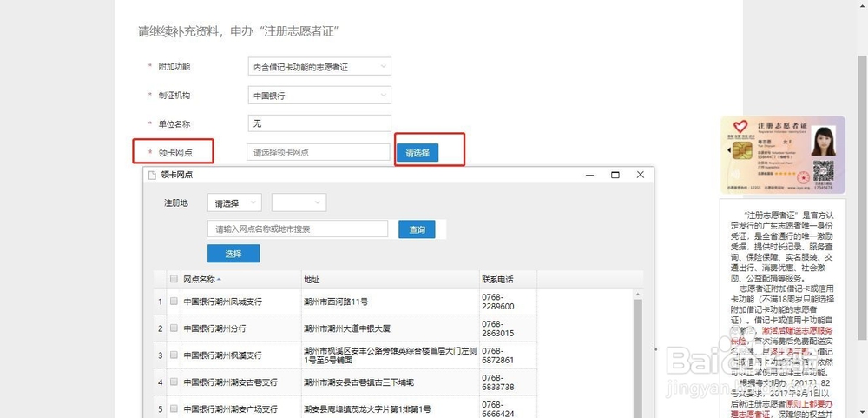Close the 领卡网点 dialog
Screen dimensions: 868x418
point(641,175)
